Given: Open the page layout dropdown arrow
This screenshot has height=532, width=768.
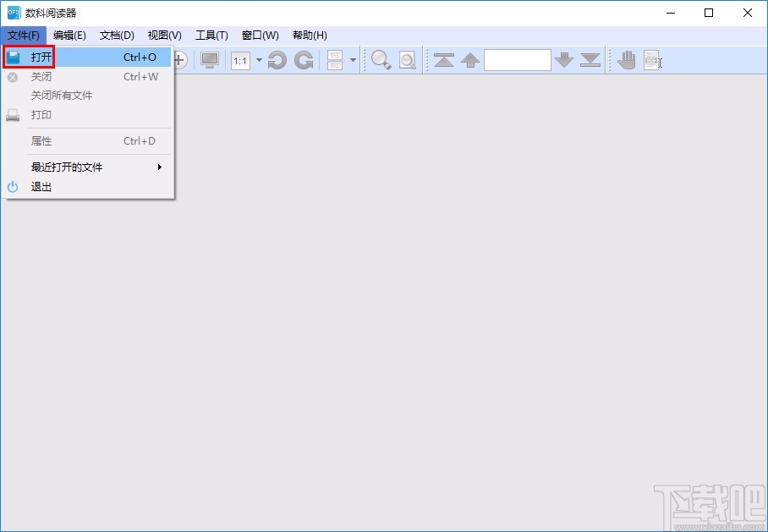Looking at the screenshot, I should pos(353,61).
